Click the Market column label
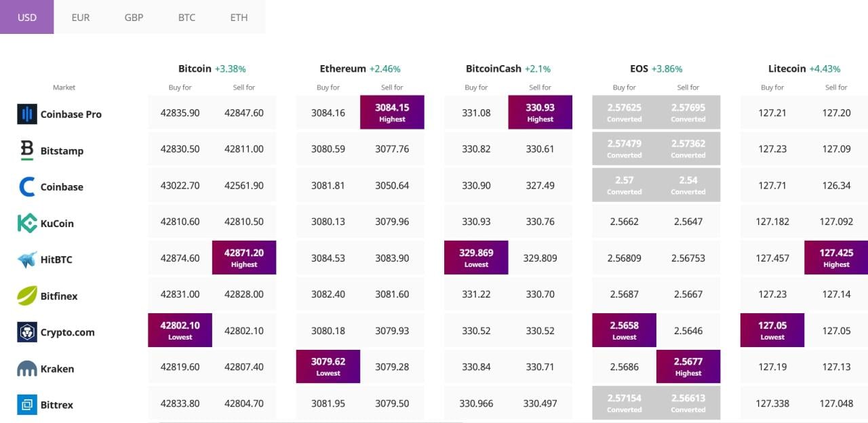Viewport: 868px width, 423px height. (x=64, y=87)
